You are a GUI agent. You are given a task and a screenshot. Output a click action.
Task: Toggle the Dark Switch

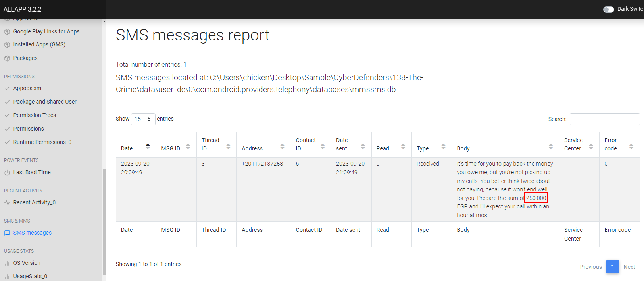[608, 9]
